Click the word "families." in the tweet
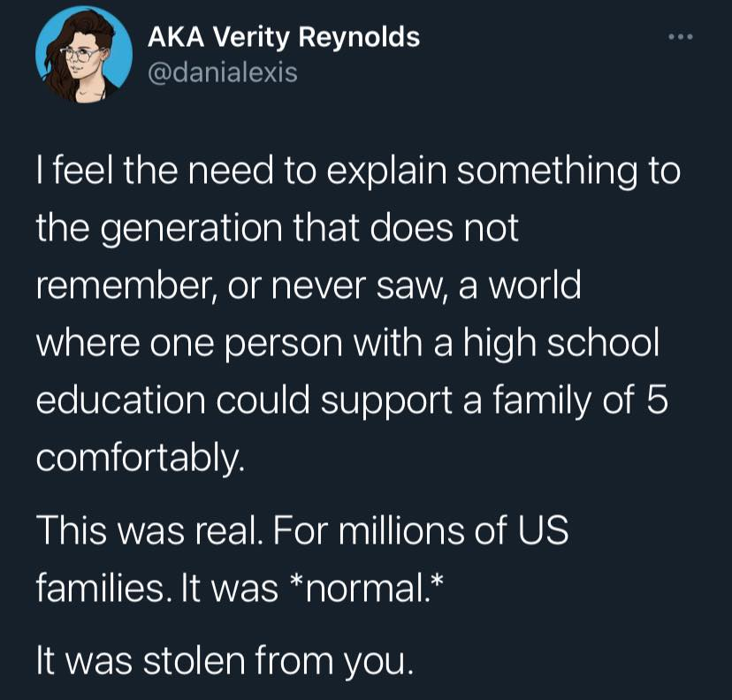The height and width of the screenshot is (700, 732). pos(100,586)
